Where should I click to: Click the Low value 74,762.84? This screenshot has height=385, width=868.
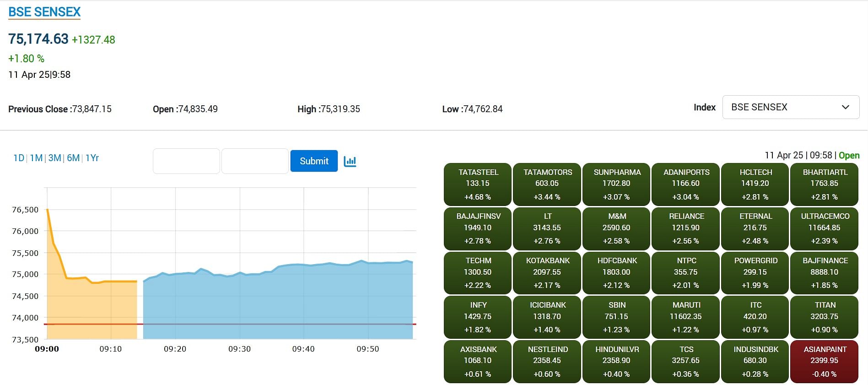(x=483, y=109)
